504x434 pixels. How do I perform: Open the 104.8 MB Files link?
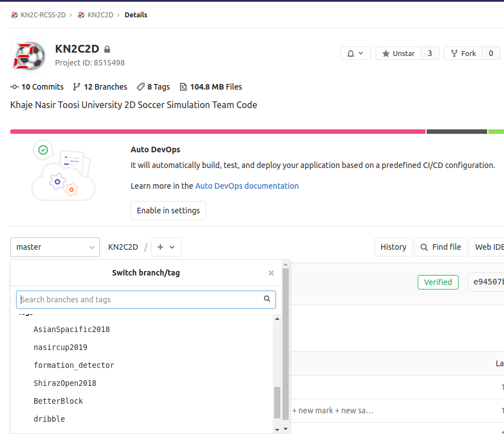211,87
